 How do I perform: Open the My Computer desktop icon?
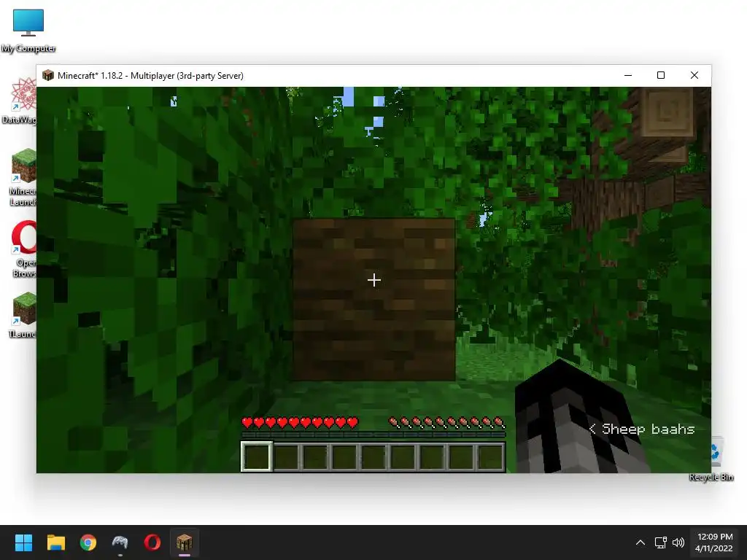point(28,31)
